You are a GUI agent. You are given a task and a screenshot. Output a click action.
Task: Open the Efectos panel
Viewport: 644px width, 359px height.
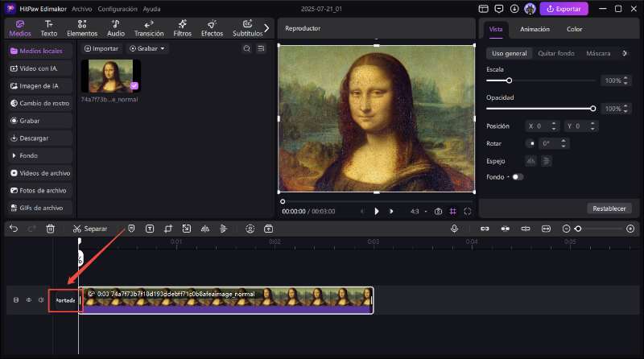tap(212, 29)
